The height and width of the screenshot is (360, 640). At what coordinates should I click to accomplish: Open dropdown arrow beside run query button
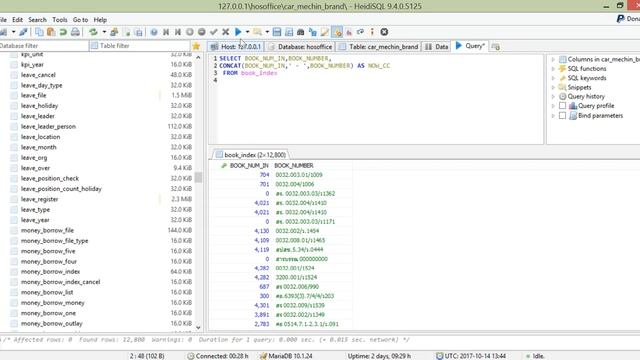click(x=247, y=32)
